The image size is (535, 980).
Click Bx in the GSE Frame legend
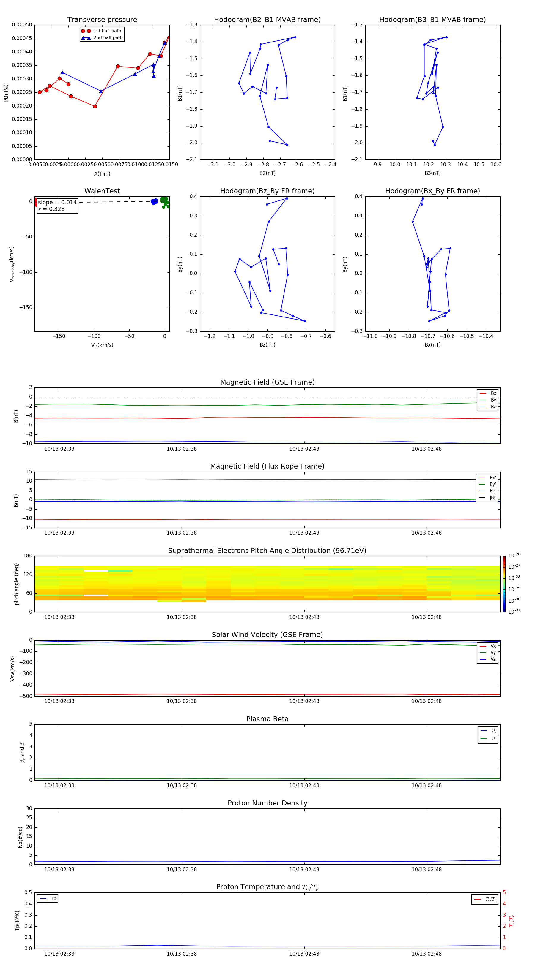[x=488, y=393]
